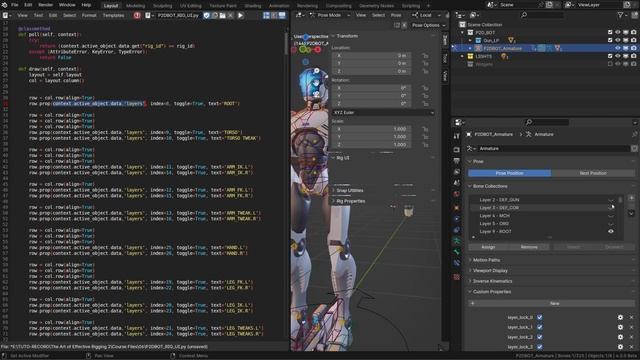640x360 pixels.
Task: Expand the Inverse Kinematics panel
Action: pyautogui.click(x=492, y=281)
